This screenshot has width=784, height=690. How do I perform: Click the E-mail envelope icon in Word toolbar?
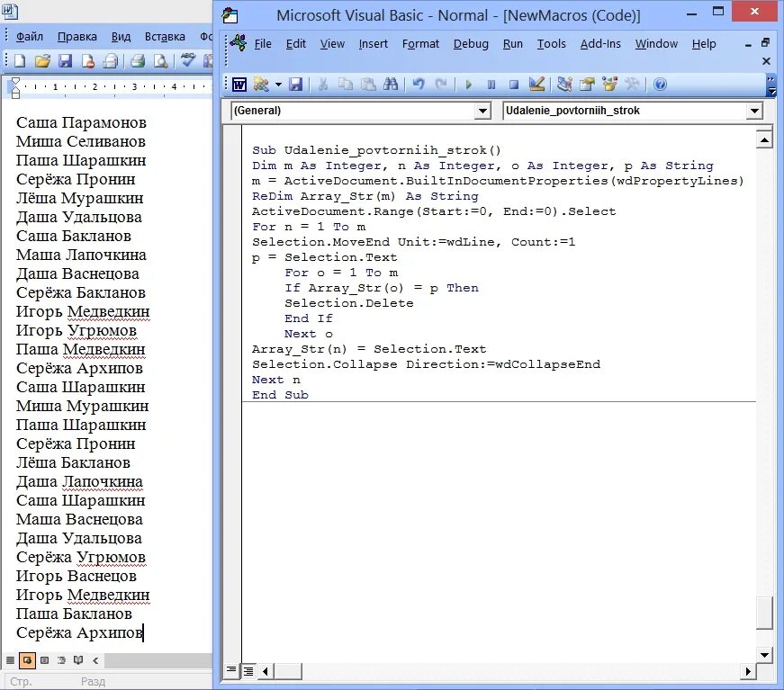pos(110,61)
